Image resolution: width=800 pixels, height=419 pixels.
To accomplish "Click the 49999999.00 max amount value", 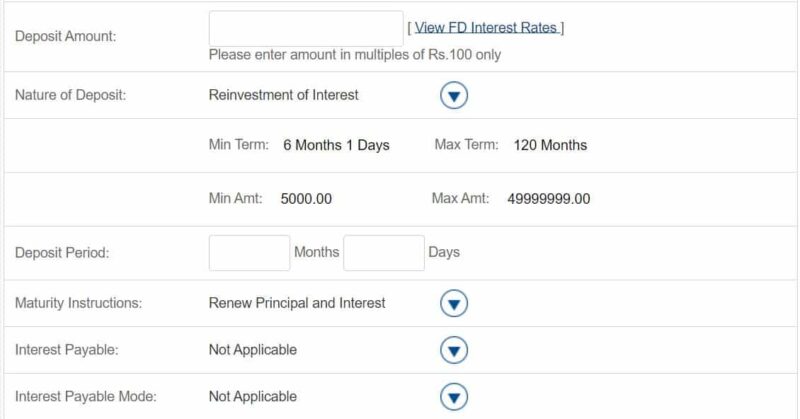I will (548, 199).
